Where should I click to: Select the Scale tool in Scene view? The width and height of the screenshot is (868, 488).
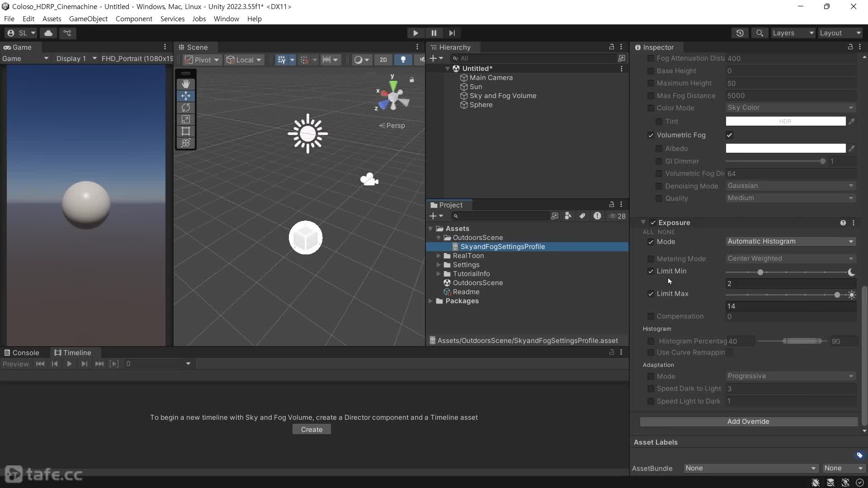[x=185, y=119]
